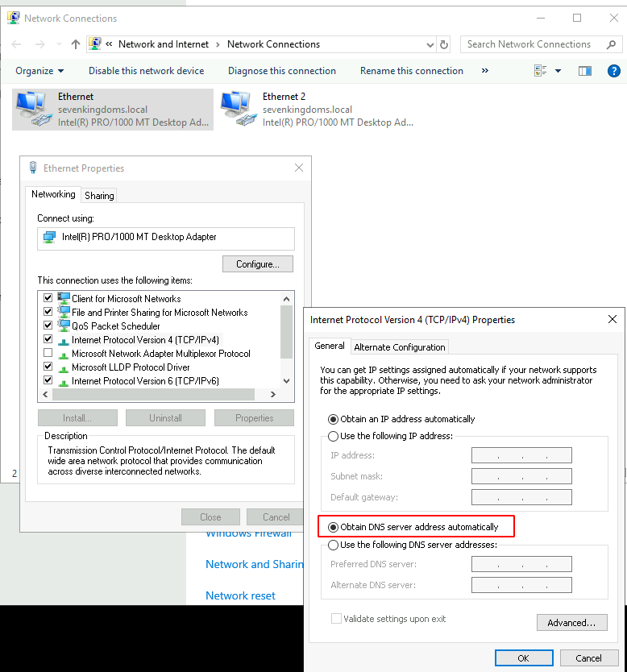Select Obtain an IP address automatically
Viewport: 627px width, 672px height.
coord(401,419)
